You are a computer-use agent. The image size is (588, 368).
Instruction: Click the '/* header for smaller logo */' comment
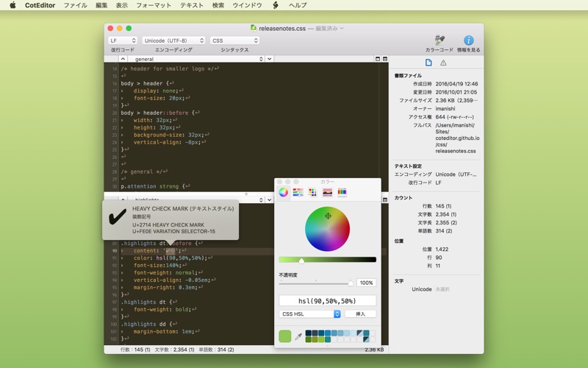tap(168, 68)
